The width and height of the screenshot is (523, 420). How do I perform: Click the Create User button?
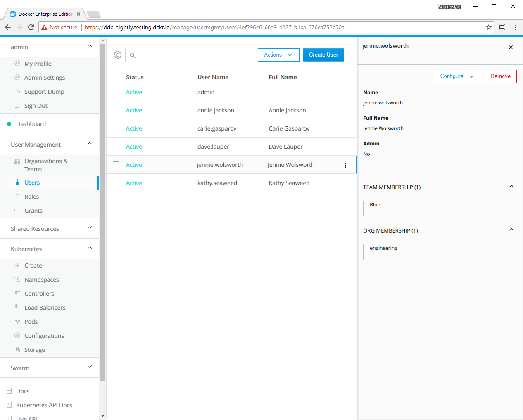click(x=323, y=55)
